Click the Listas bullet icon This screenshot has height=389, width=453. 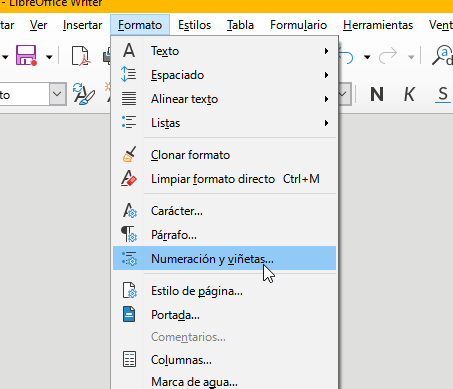pos(129,122)
